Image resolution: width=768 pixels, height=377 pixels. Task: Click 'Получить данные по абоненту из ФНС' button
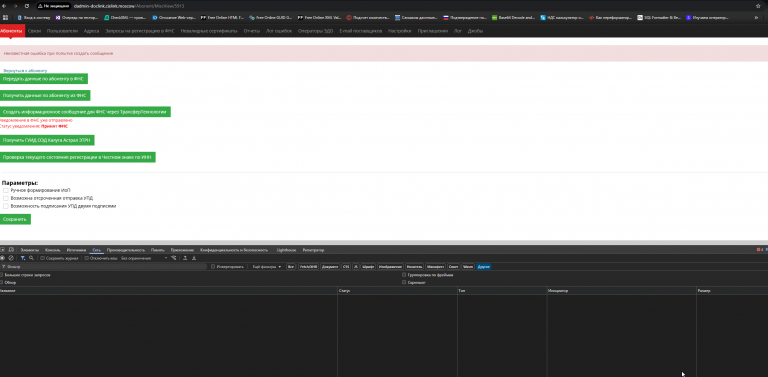45,95
